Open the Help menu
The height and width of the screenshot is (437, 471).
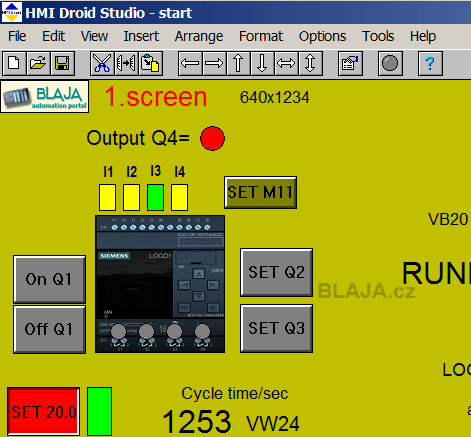pos(423,36)
